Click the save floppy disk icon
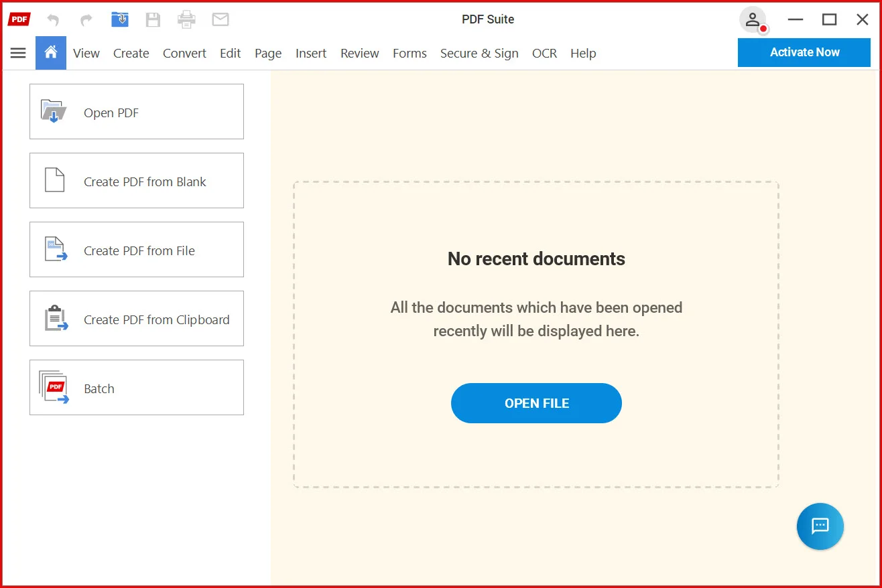This screenshot has height=588, width=882. point(153,20)
